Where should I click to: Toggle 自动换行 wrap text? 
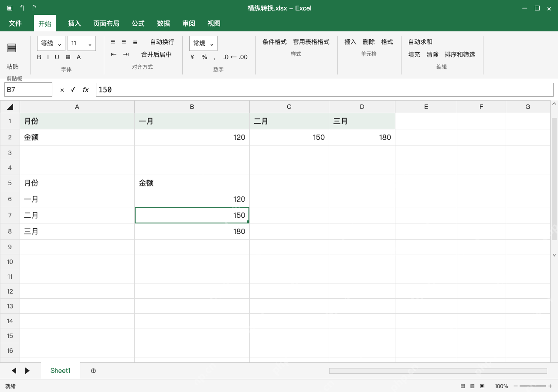click(162, 42)
